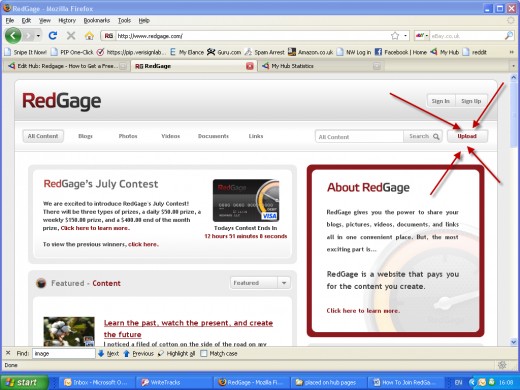The height and width of the screenshot is (390, 520).
Task: Click the Highlight all button
Action: coord(176,353)
